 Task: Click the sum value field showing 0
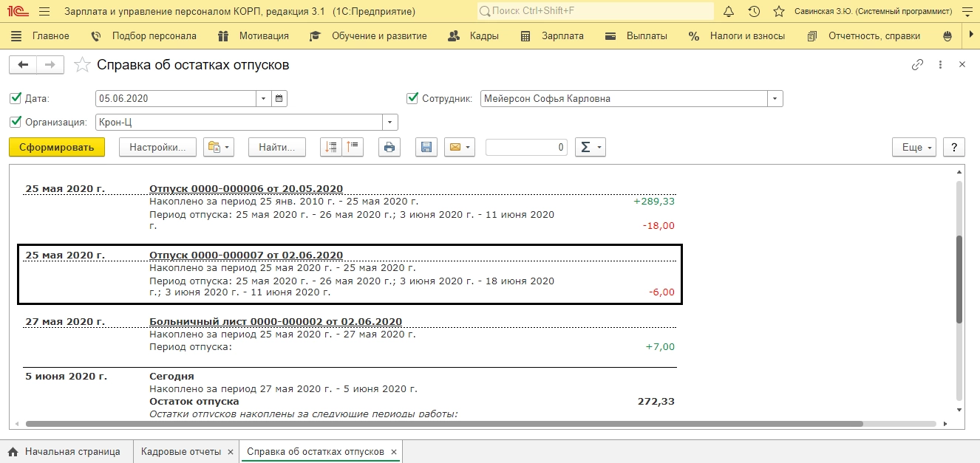coord(526,147)
